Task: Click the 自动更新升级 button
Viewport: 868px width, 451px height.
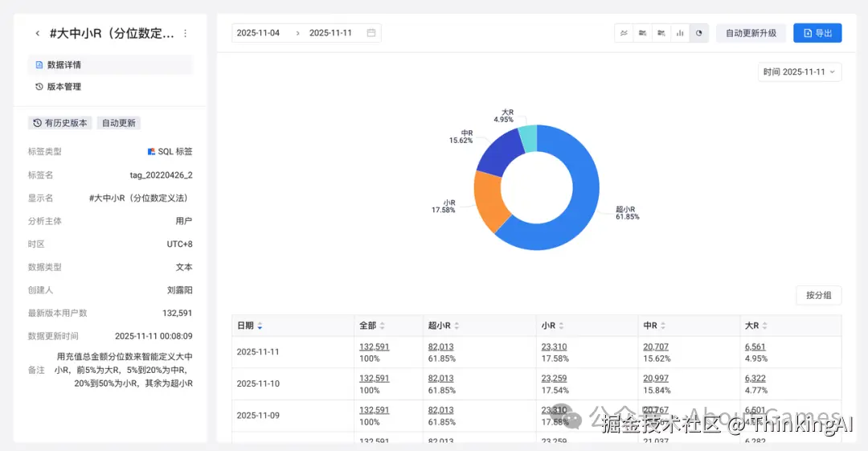Action: tap(751, 33)
